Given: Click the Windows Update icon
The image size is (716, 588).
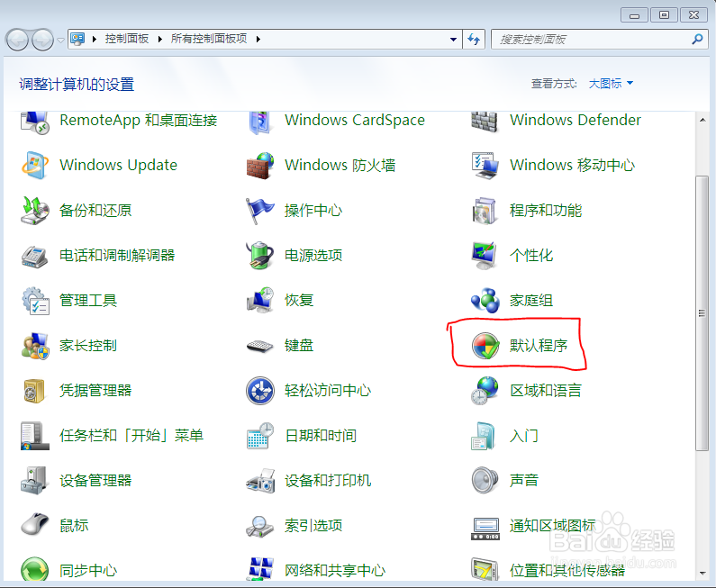Looking at the screenshot, I should coord(35,165).
